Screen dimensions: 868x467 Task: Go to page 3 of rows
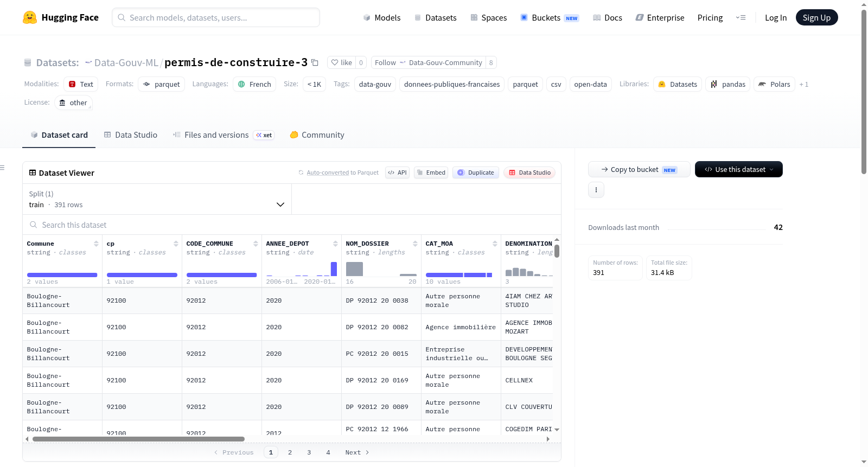tap(309, 452)
